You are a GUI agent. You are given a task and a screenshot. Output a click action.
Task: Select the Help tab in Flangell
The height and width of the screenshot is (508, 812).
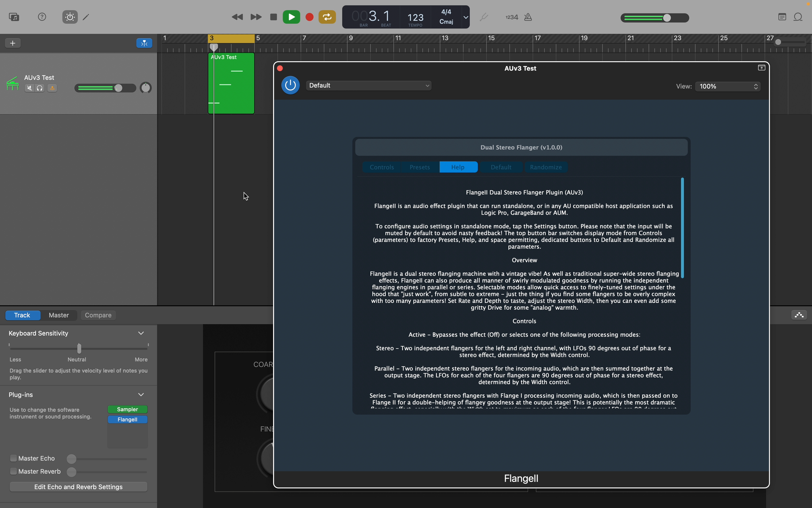(x=458, y=167)
